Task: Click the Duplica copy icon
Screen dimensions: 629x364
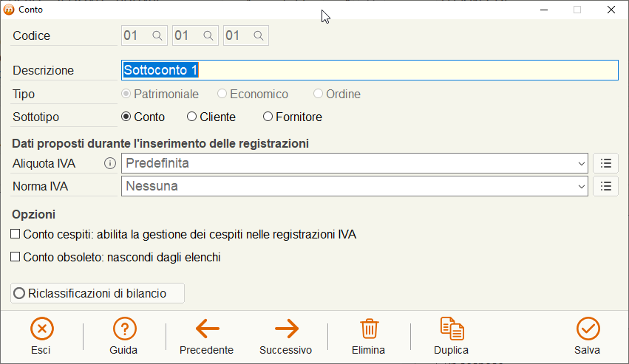Action: [x=452, y=329]
